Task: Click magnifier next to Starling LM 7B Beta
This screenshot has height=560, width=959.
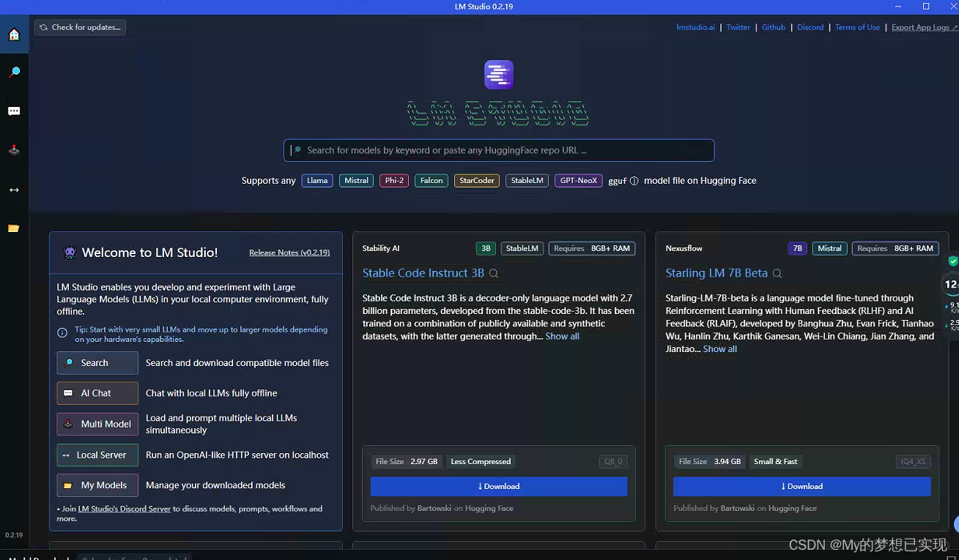Action: click(x=777, y=274)
